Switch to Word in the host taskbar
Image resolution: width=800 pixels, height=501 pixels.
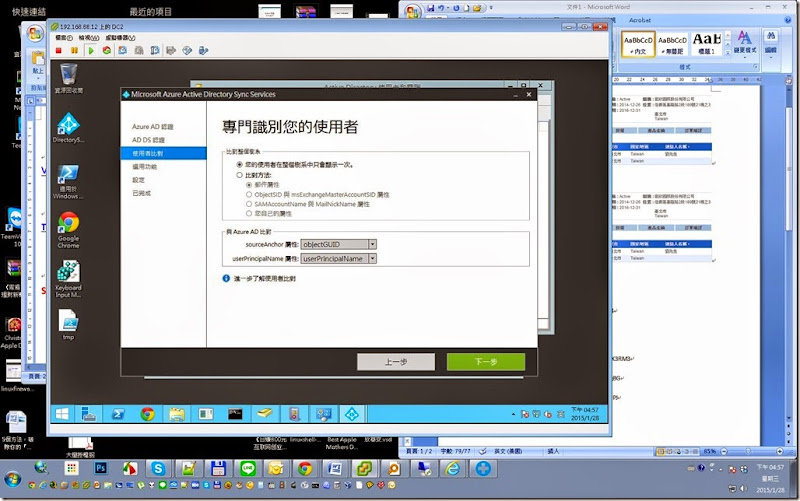click(x=335, y=468)
